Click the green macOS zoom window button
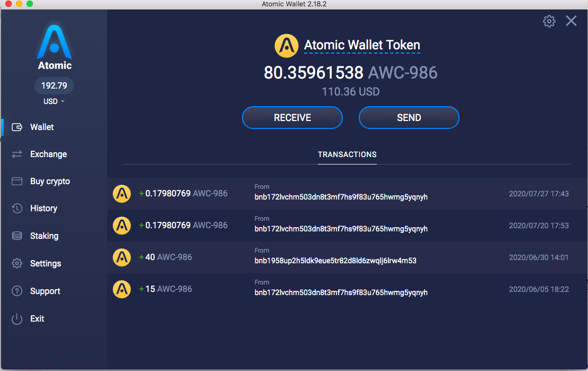Viewport: 588px width, 371px height. pos(30,4)
